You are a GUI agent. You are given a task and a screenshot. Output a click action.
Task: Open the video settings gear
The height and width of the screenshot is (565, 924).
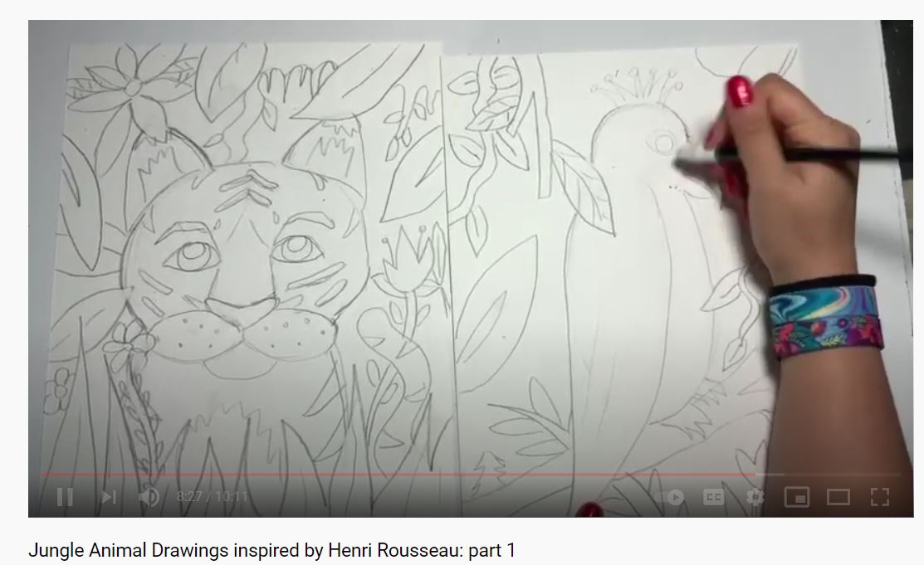pos(755,497)
